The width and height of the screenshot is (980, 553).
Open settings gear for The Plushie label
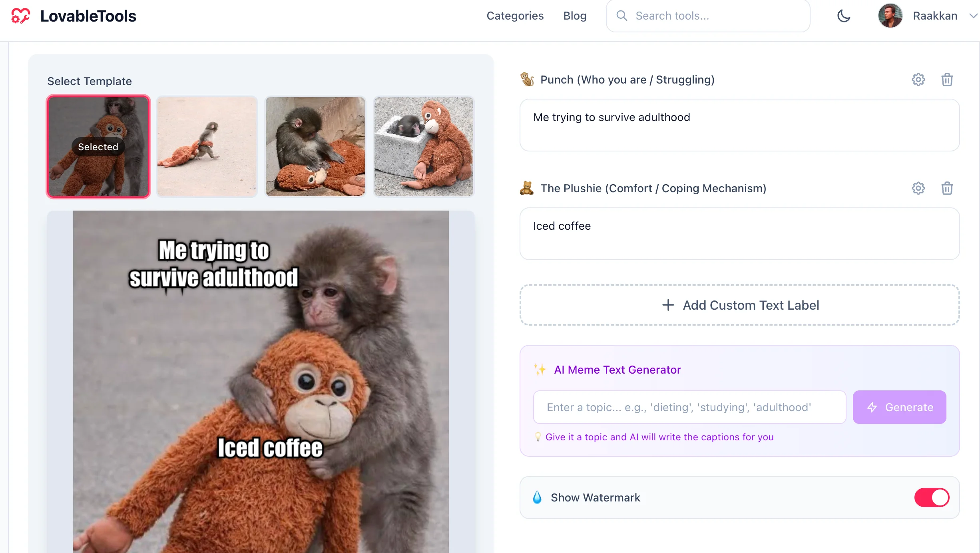pyautogui.click(x=918, y=188)
